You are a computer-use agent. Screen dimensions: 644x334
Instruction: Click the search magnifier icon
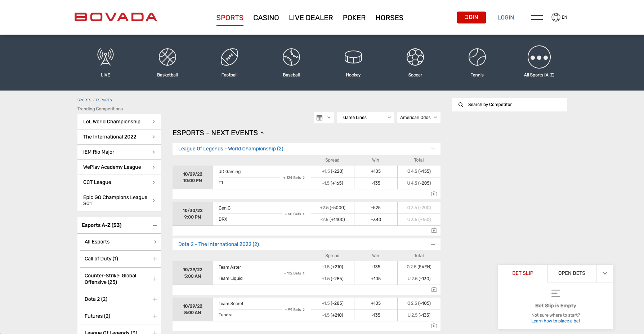pos(461,105)
